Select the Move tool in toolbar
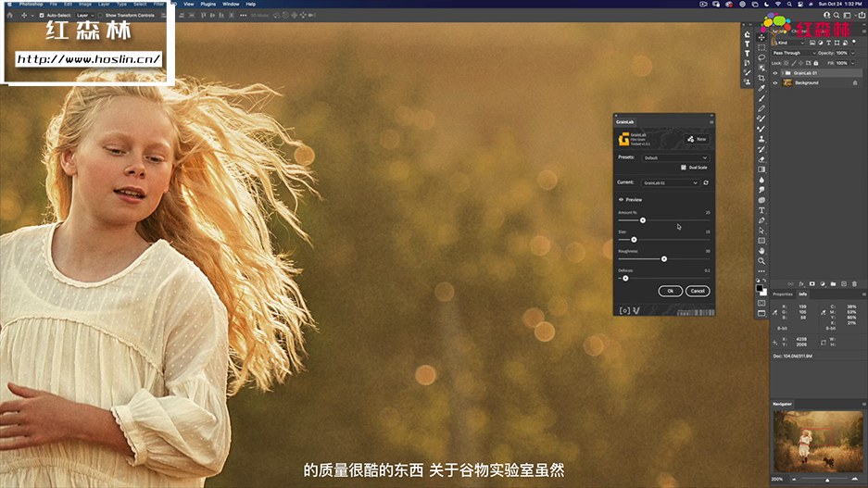The width and height of the screenshot is (868, 488). pos(761,38)
